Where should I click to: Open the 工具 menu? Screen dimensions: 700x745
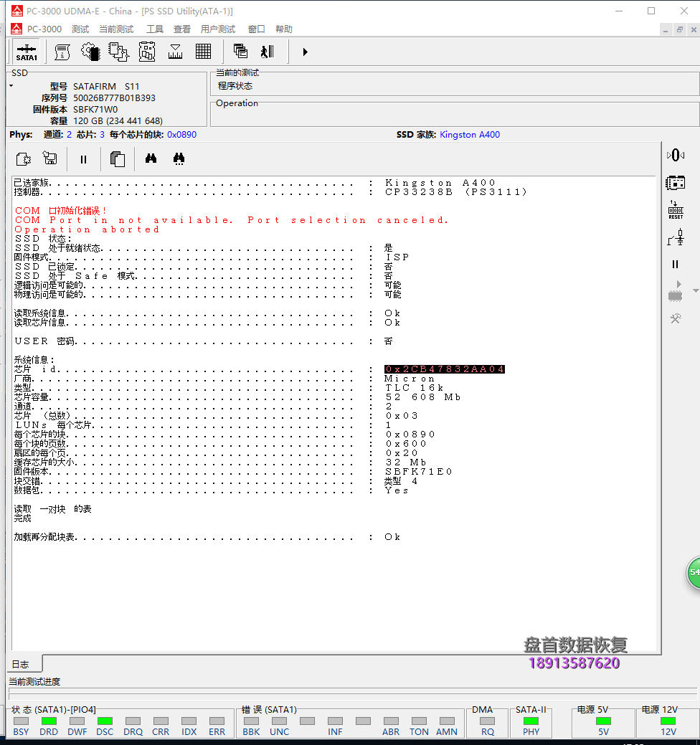point(154,29)
